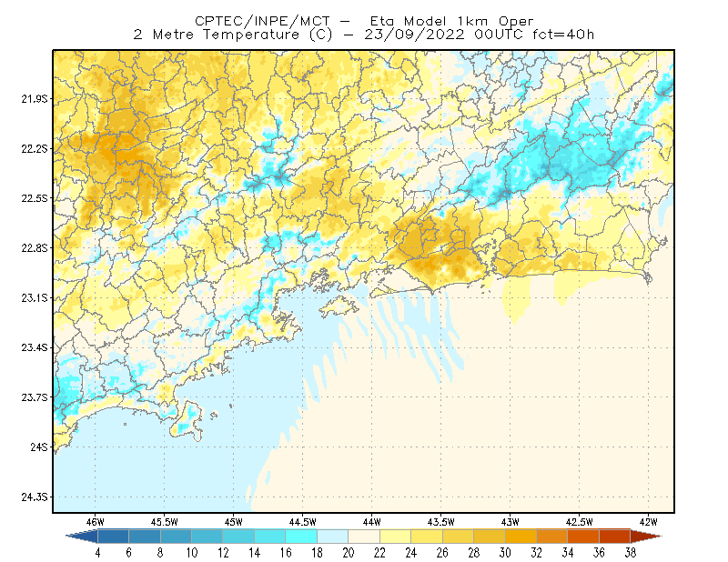The image size is (728, 562).
Task: Select the '21.9S' latitude label
Action: (x=35, y=99)
